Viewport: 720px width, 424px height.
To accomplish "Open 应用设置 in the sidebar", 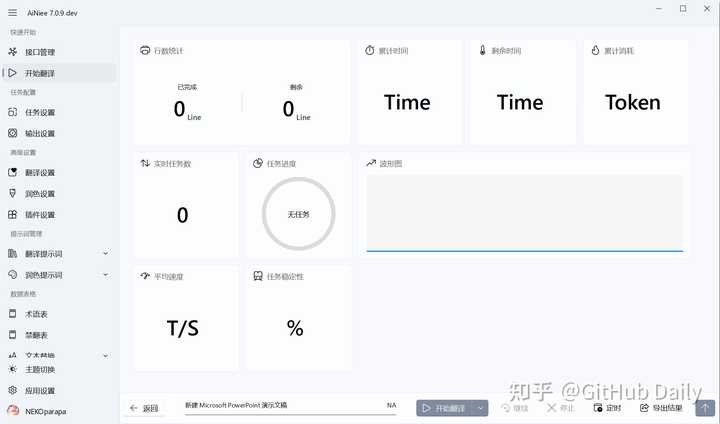I will click(x=40, y=390).
